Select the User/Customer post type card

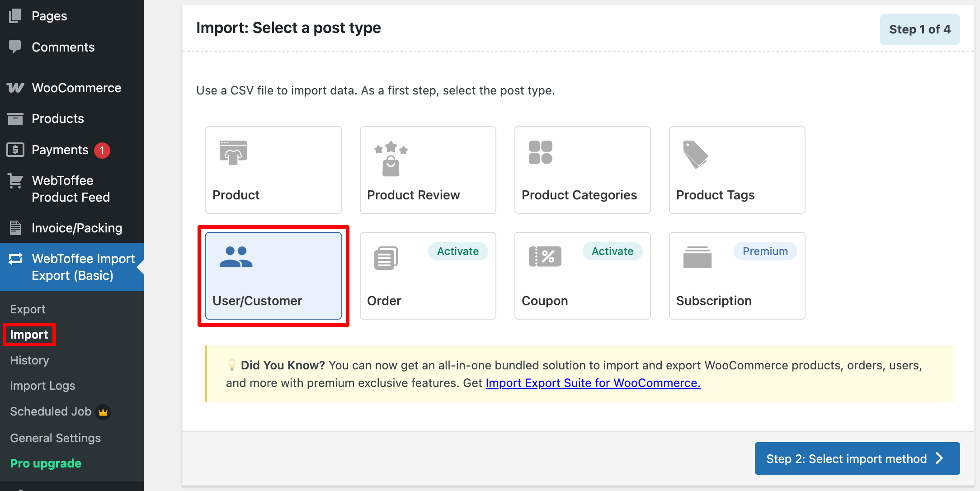(x=273, y=276)
